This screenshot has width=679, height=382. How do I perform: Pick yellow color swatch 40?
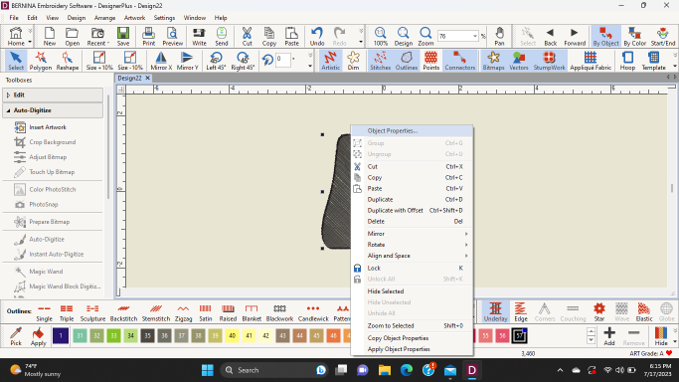click(232, 336)
